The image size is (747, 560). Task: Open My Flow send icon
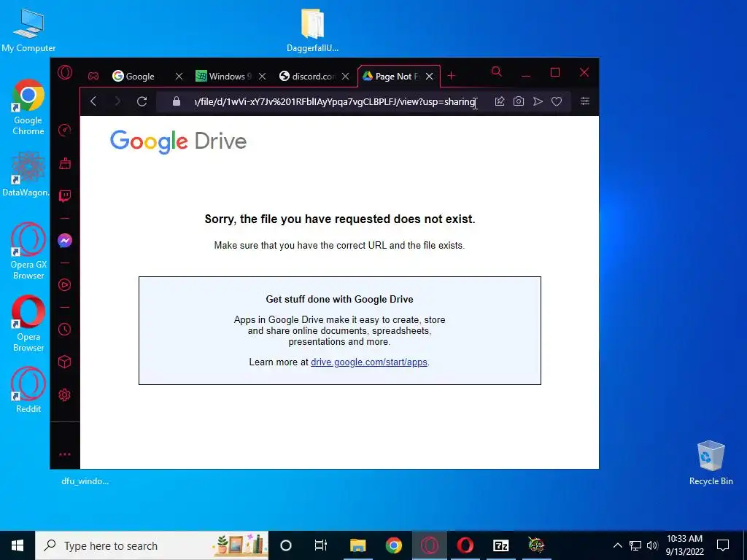[538, 101]
